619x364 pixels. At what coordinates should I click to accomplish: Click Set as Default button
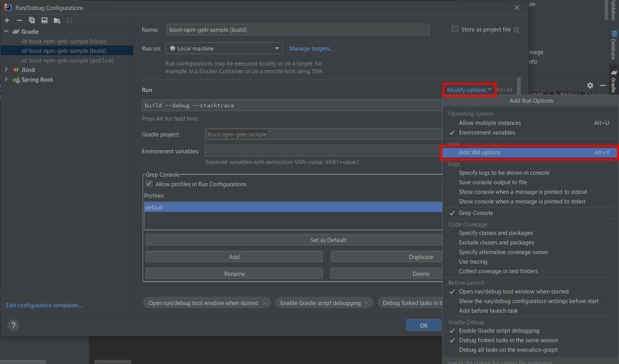click(294, 240)
